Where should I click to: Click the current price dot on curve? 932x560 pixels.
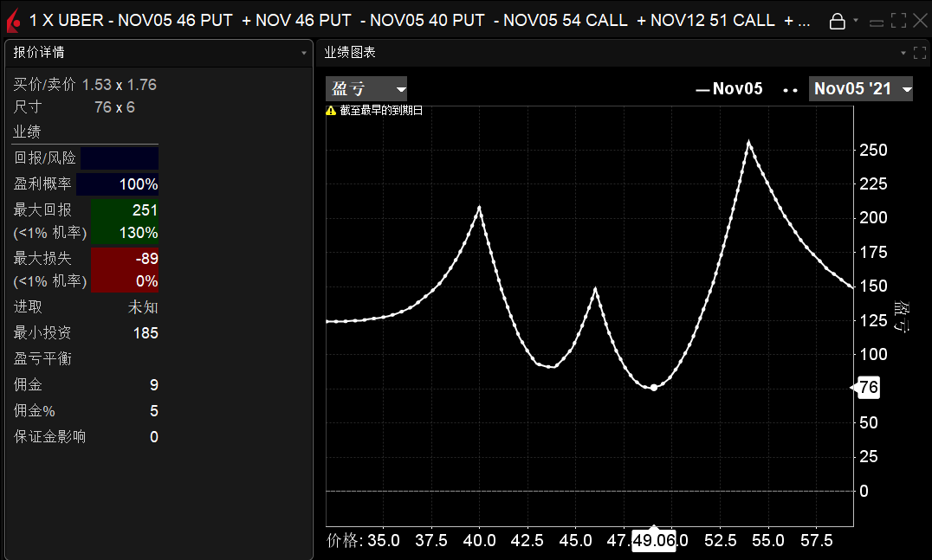pos(654,388)
